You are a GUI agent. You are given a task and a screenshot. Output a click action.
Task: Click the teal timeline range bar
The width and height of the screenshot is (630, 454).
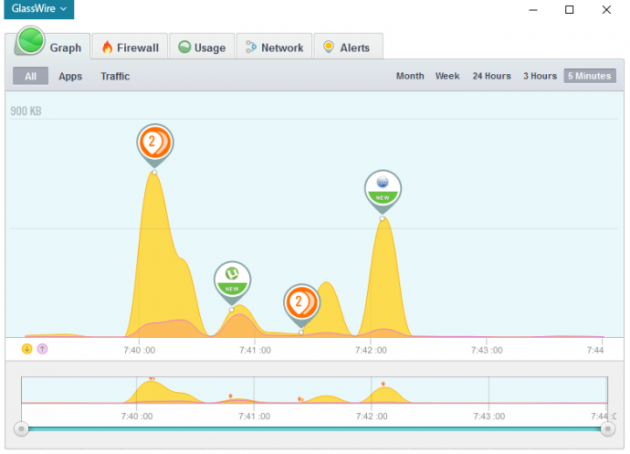(x=314, y=429)
